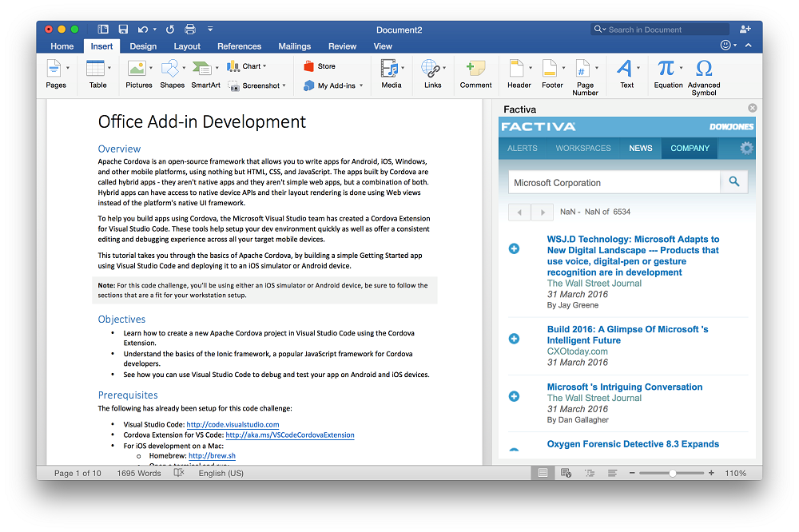Open the Text insert icon
The image size is (799, 532).
[624, 68]
